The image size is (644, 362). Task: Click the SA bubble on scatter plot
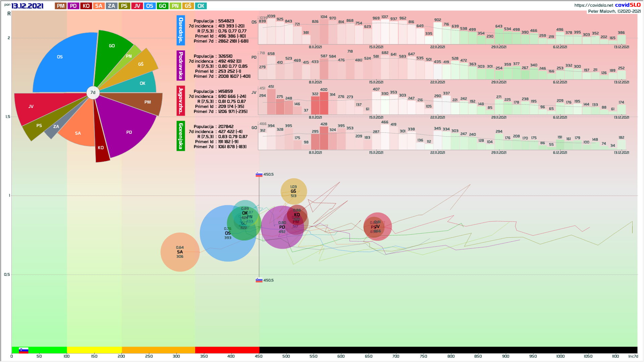(180, 252)
